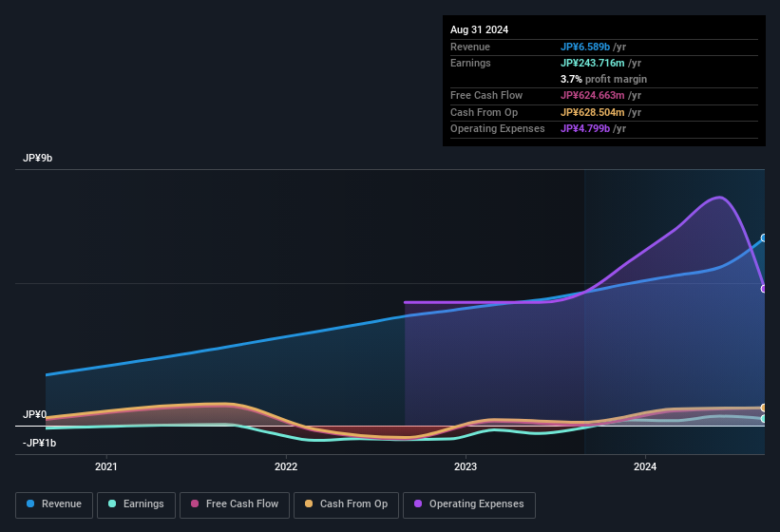Click the Operating Expenses label in tooltip
Image resolution: width=780 pixels, height=532 pixels.
pyautogui.click(x=498, y=129)
